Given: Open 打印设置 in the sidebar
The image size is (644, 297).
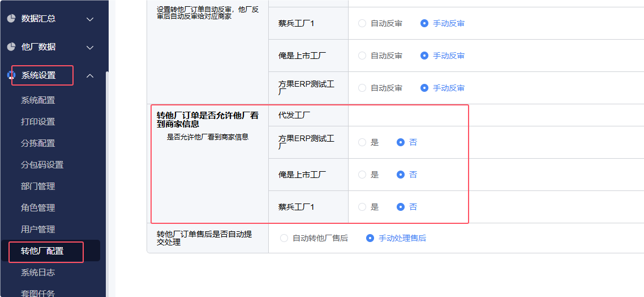Looking at the screenshot, I should point(38,122).
